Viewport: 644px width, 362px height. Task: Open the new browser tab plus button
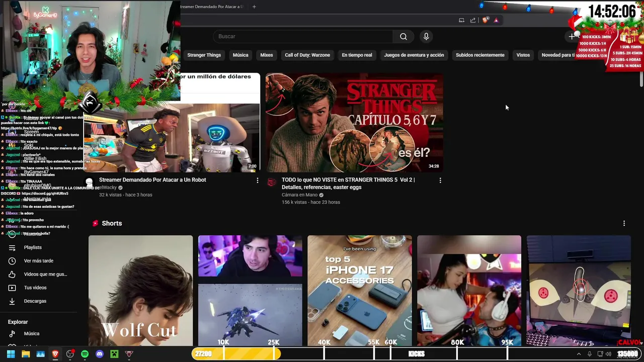tap(254, 7)
